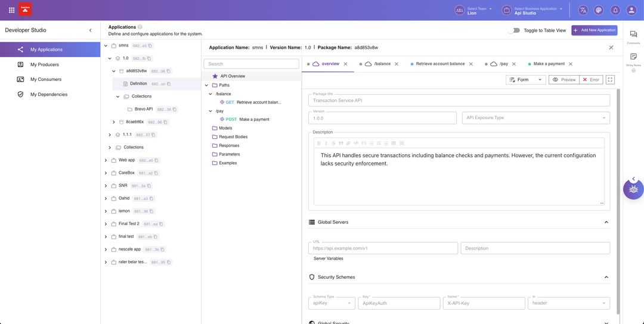
Task: Select My Producers in sidebar
Action: tap(45, 64)
